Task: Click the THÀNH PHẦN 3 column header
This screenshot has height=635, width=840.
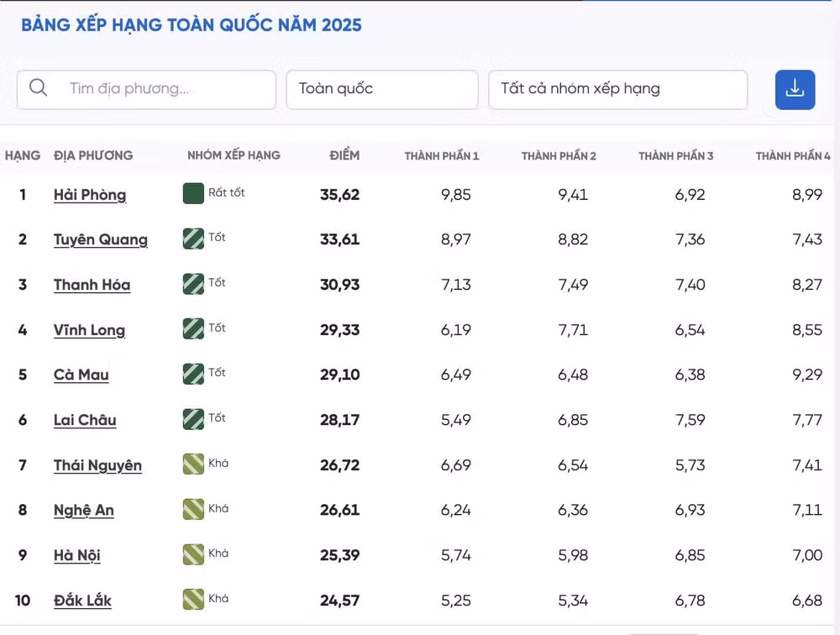Action: tap(675, 156)
